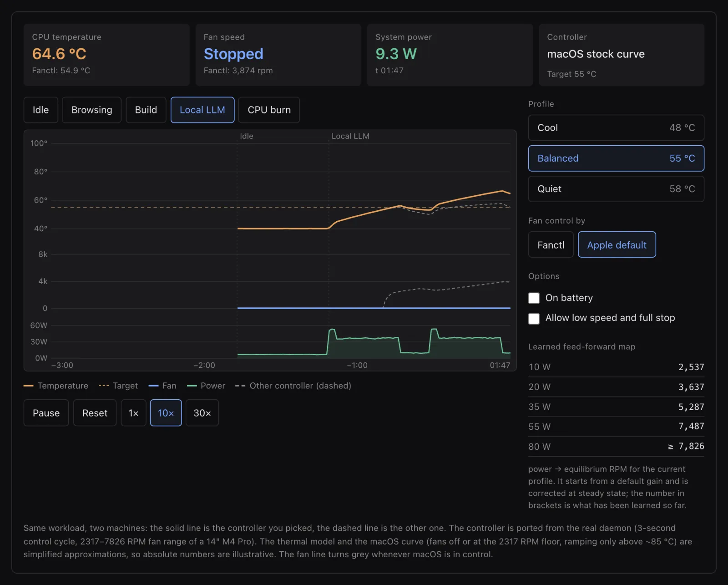Click the Local LLM marker label on chart
This screenshot has height=585, width=728.
tap(350, 136)
